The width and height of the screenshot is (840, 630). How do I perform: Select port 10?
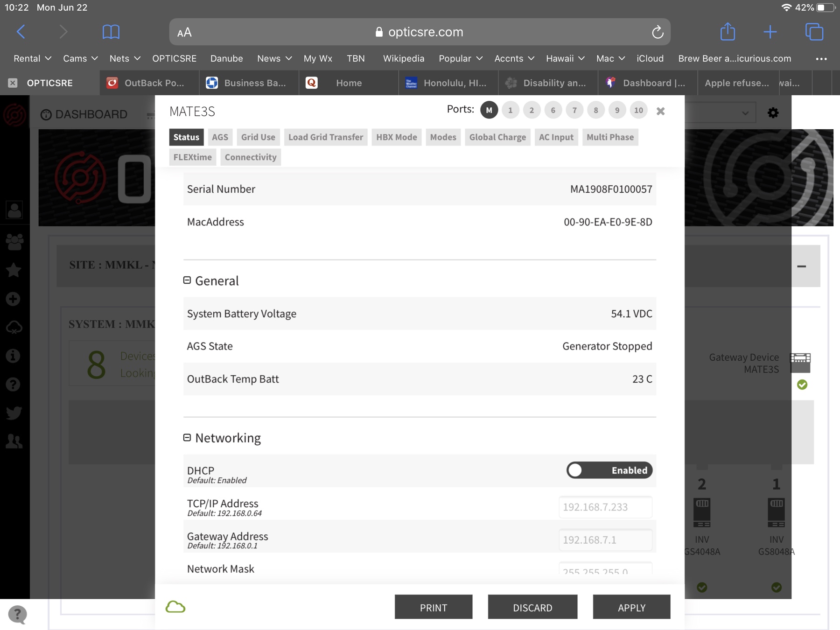click(x=638, y=110)
